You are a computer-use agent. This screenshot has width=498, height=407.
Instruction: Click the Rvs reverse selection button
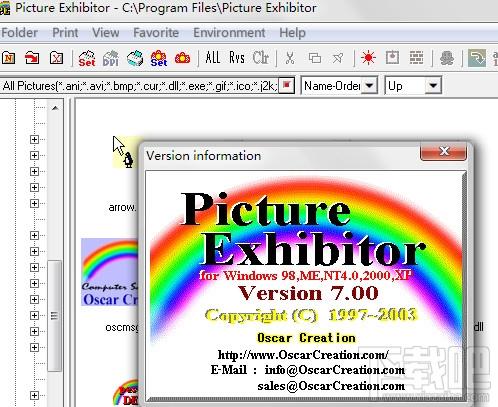[237, 58]
